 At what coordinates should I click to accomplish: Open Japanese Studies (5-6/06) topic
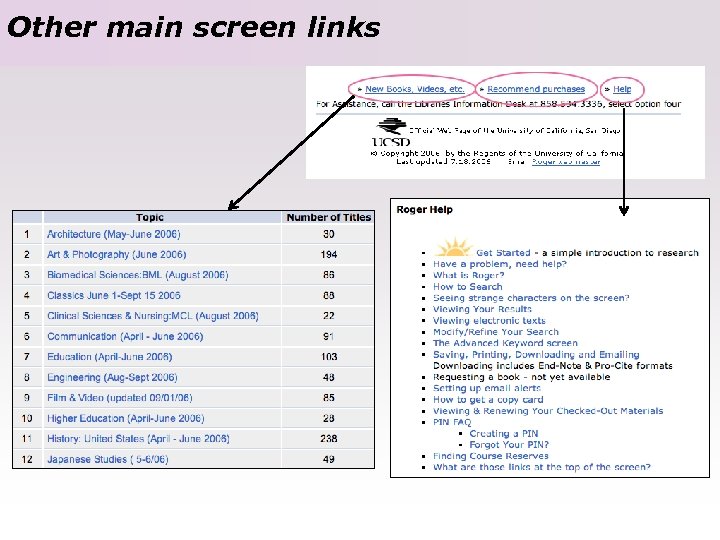point(107,459)
